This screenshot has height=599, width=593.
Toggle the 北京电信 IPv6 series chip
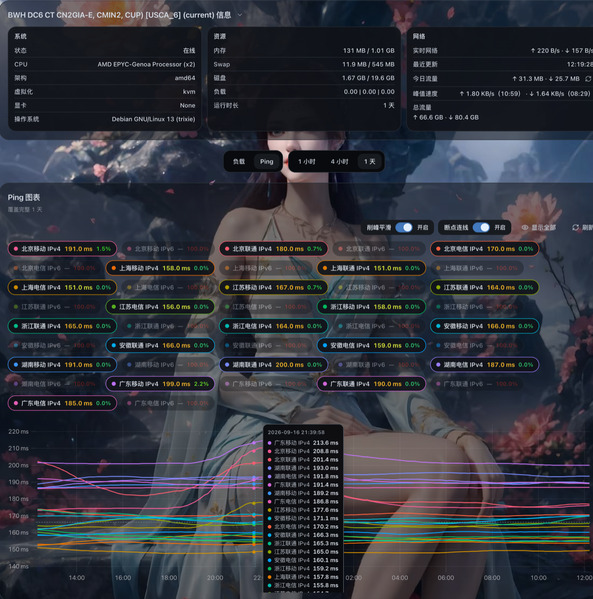coord(54,268)
